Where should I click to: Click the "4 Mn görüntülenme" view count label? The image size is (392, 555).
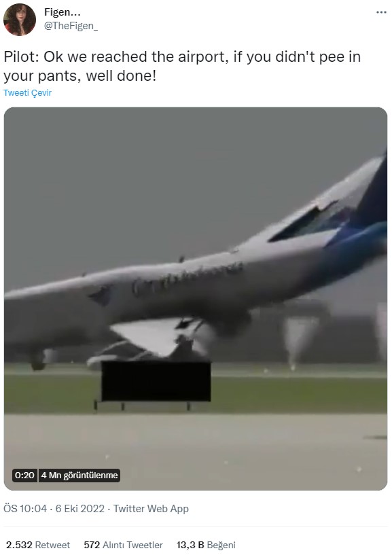point(79,475)
